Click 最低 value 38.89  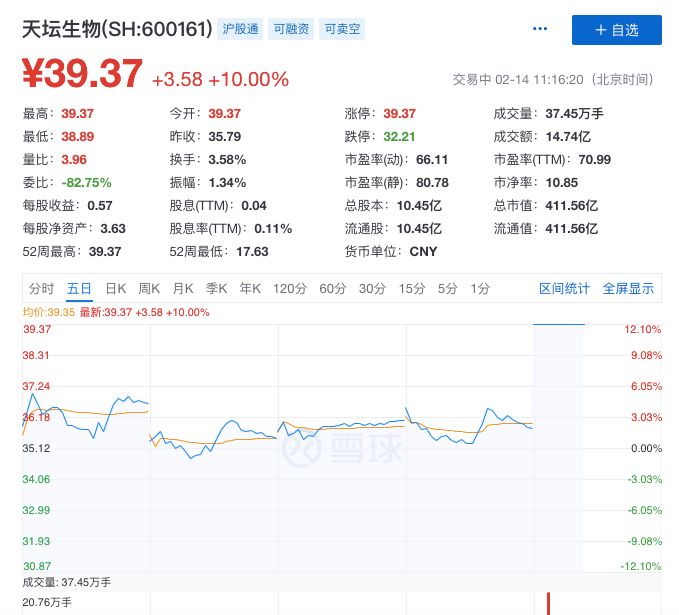78,137
